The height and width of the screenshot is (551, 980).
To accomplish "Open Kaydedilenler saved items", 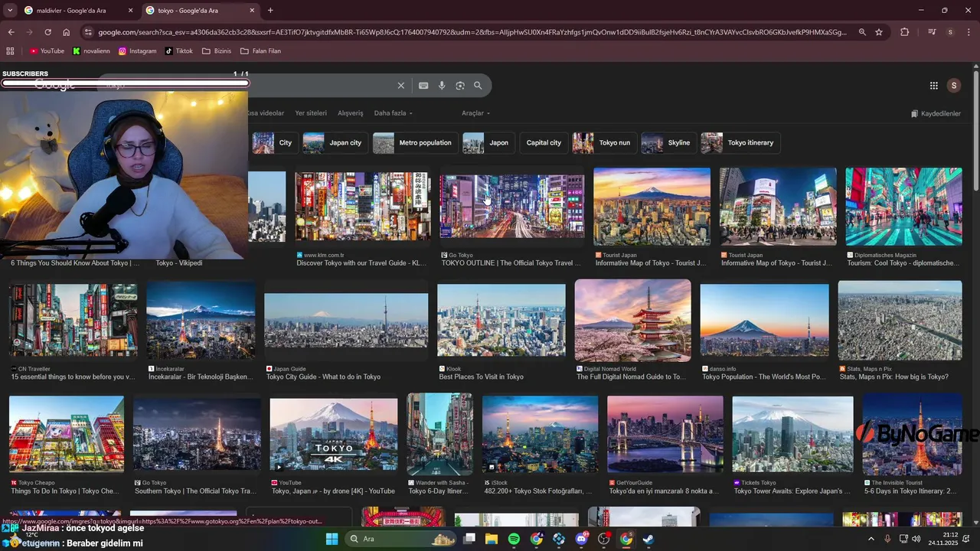I will (x=936, y=114).
